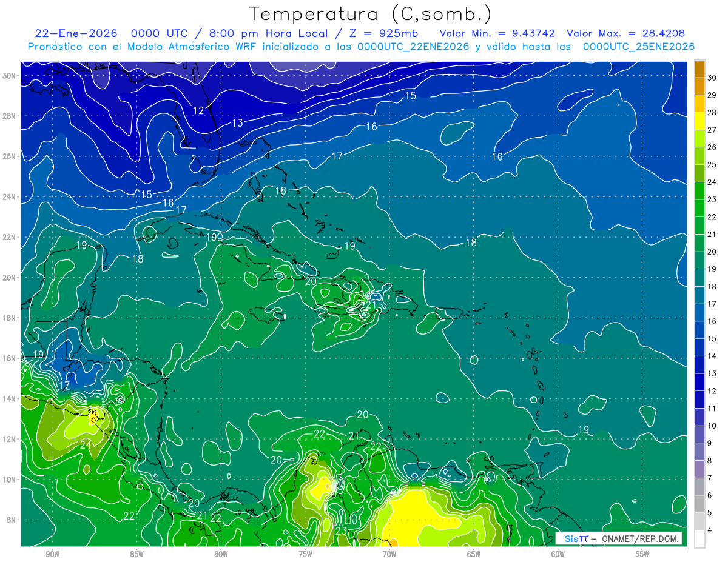Click the '60W' longitude axis label

click(558, 555)
